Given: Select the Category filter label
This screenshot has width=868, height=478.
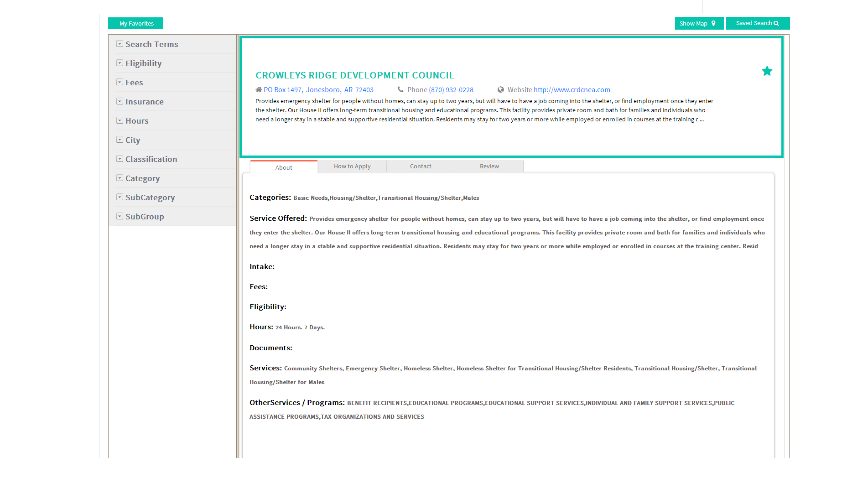Looking at the screenshot, I should [143, 178].
